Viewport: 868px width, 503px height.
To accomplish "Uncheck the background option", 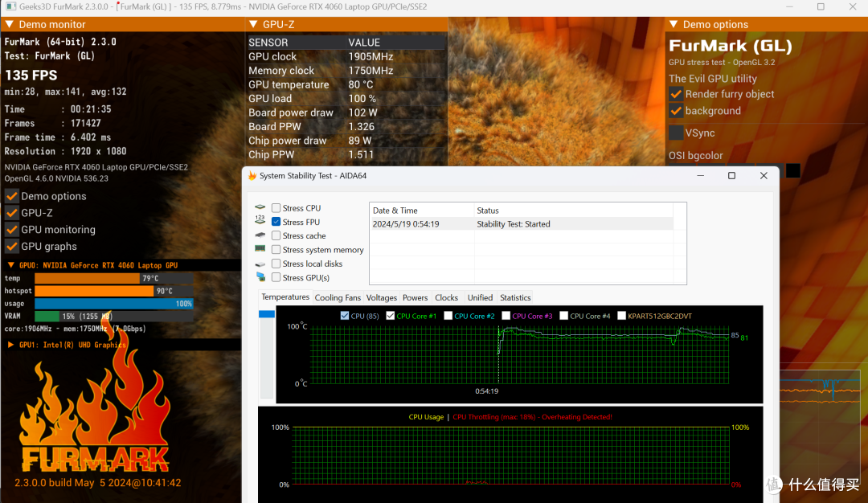I will 676,111.
